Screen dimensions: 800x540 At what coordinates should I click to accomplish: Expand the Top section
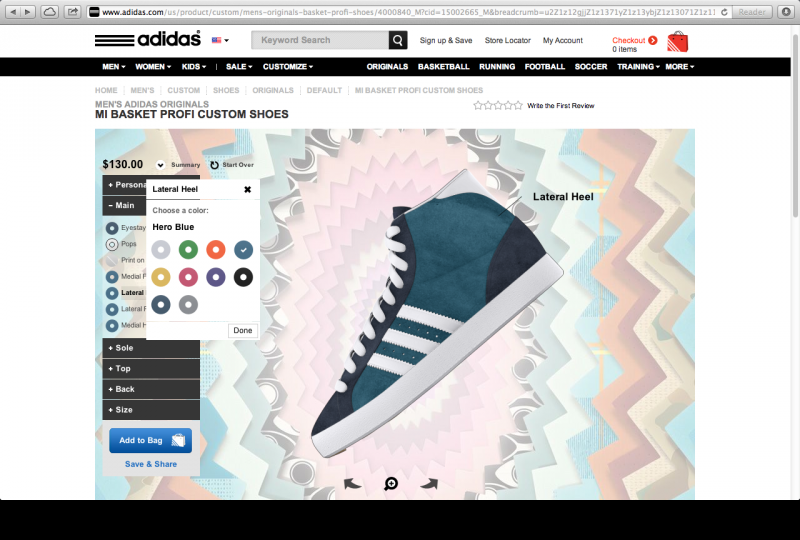click(151, 369)
